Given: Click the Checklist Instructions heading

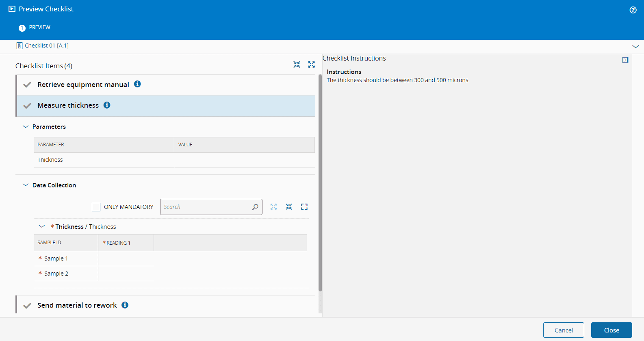Looking at the screenshot, I should click(x=354, y=58).
